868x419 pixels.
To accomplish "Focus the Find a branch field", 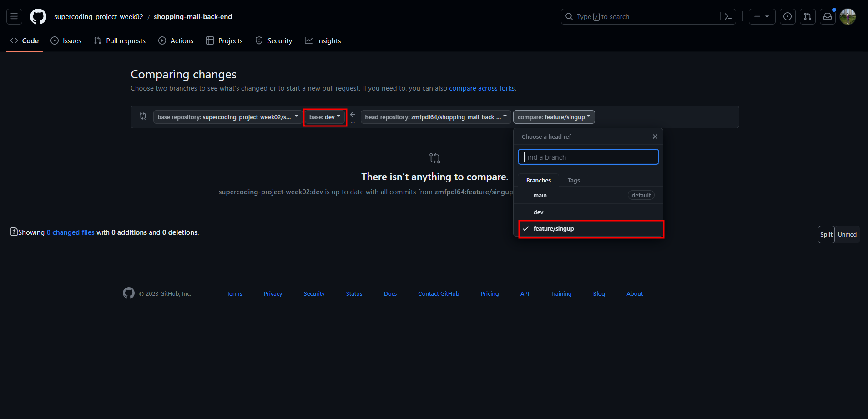I will coord(588,157).
